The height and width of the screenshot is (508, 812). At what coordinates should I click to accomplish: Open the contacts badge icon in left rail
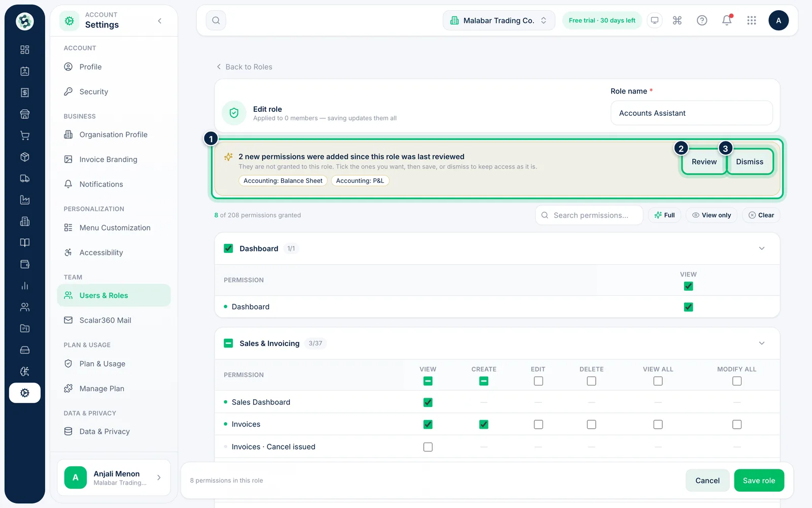(24, 71)
